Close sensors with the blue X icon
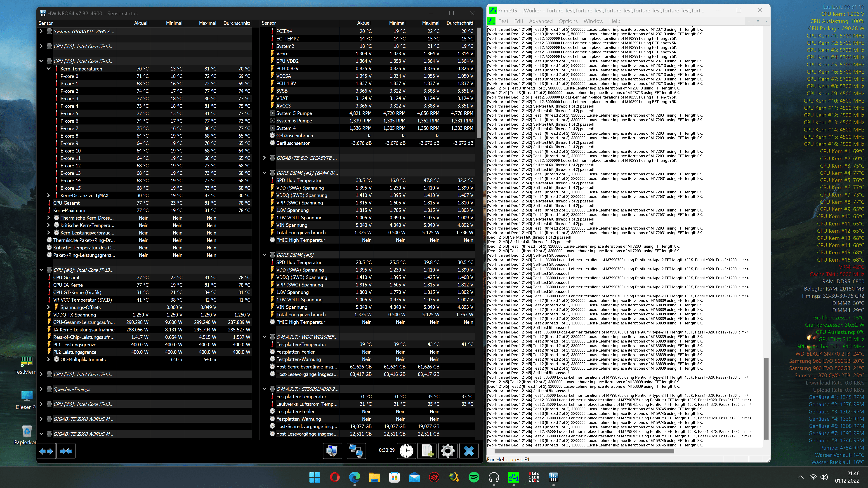The width and height of the screenshot is (868, 488). tap(468, 451)
